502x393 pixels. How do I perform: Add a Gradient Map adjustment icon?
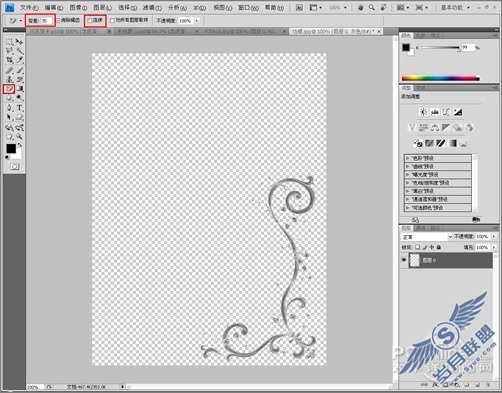453,144
